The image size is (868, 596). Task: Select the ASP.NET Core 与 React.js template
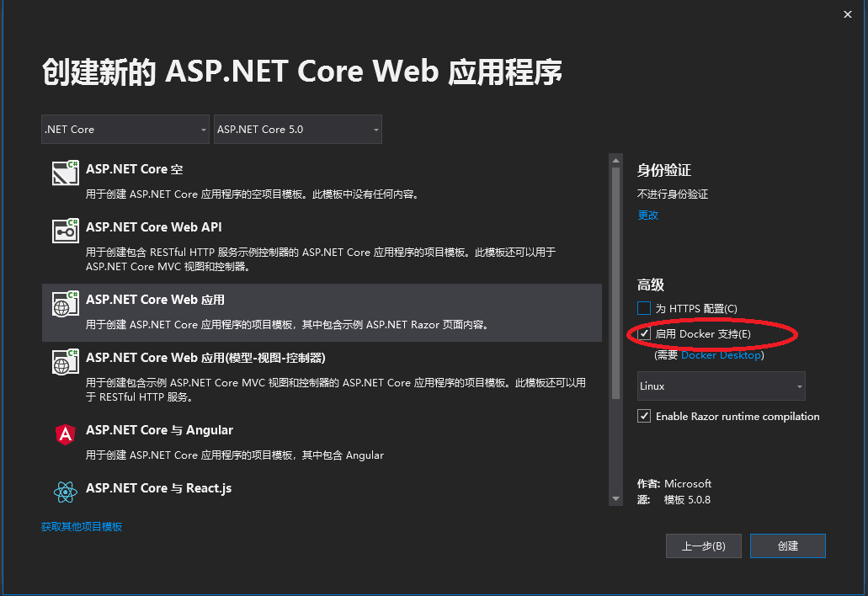tap(322, 489)
